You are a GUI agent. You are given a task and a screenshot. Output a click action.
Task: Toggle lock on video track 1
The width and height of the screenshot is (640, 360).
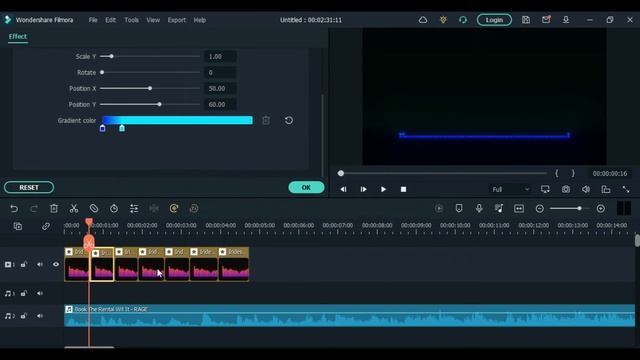pos(24,264)
